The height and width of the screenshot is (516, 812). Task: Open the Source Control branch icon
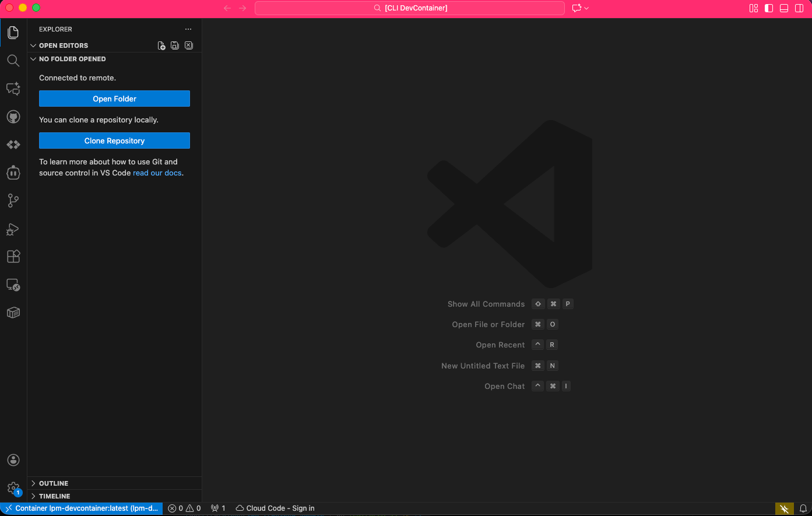tap(13, 201)
